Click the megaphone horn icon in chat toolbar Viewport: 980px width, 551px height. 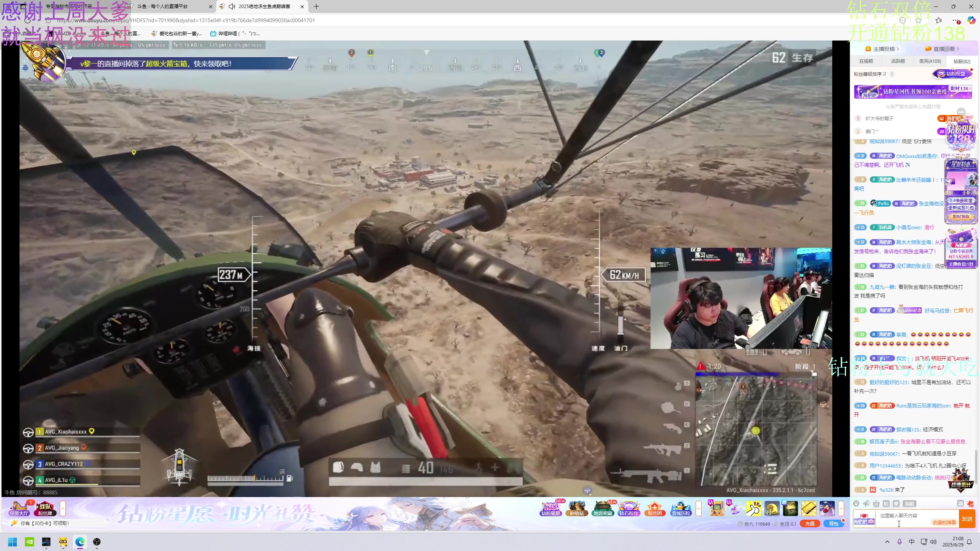coord(866,504)
